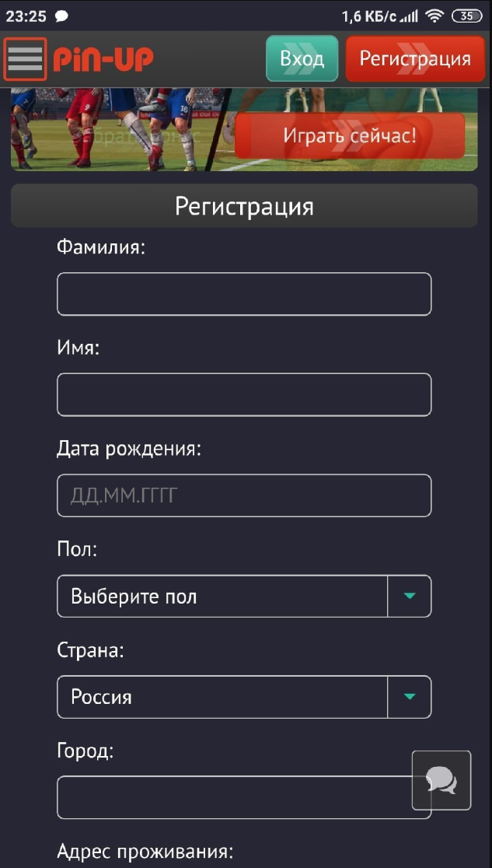Click the green arrow of country dropdown
Image resolution: width=492 pixels, height=868 pixels.
410,697
